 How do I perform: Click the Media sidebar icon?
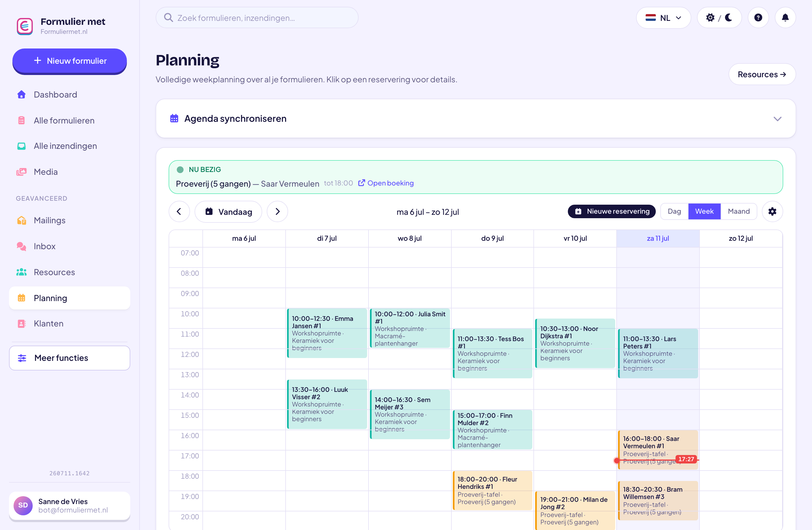point(21,172)
